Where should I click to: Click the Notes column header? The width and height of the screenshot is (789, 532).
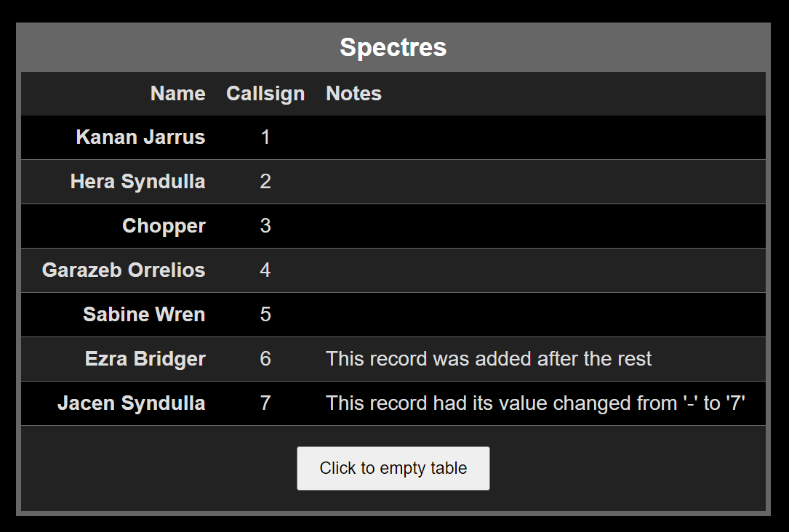click(x=353, y=94)
